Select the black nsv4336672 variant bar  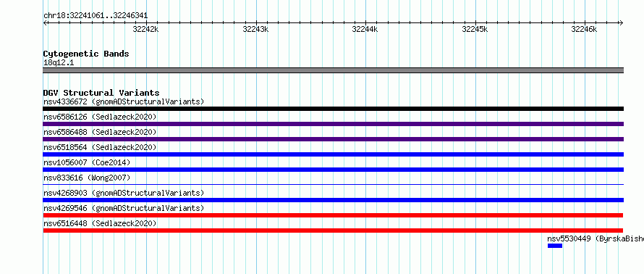333,109
